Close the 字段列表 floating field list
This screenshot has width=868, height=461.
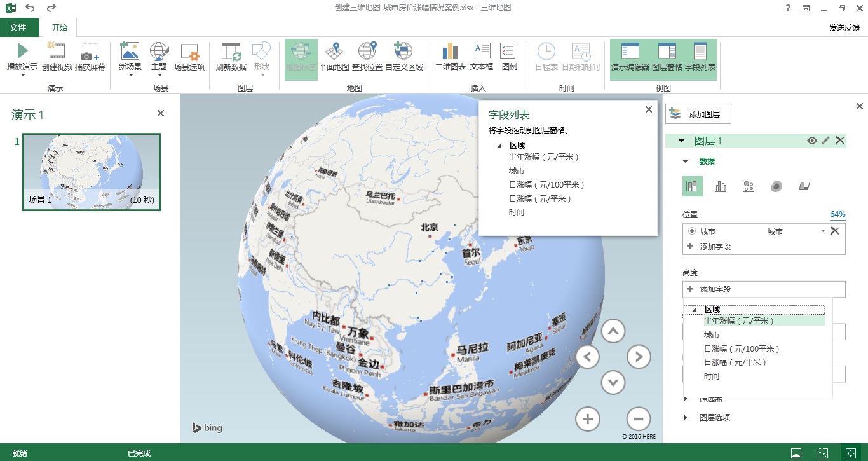(x=649, y=109)
